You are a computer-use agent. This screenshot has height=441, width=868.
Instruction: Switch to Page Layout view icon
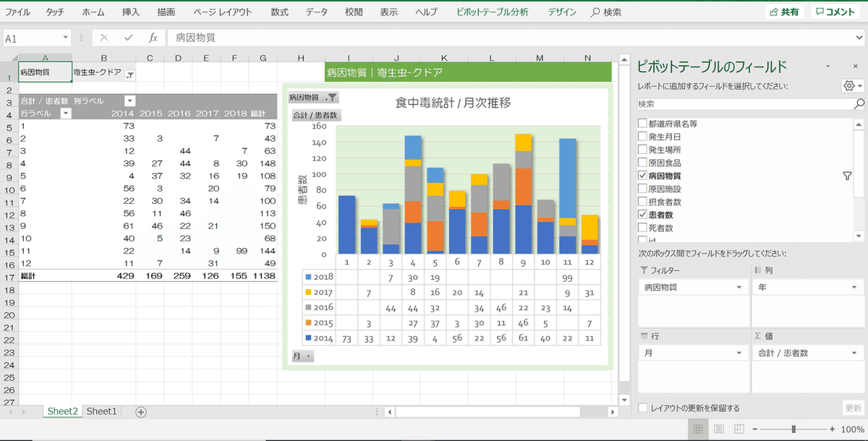pyautogui.click(x=718, y=429)
